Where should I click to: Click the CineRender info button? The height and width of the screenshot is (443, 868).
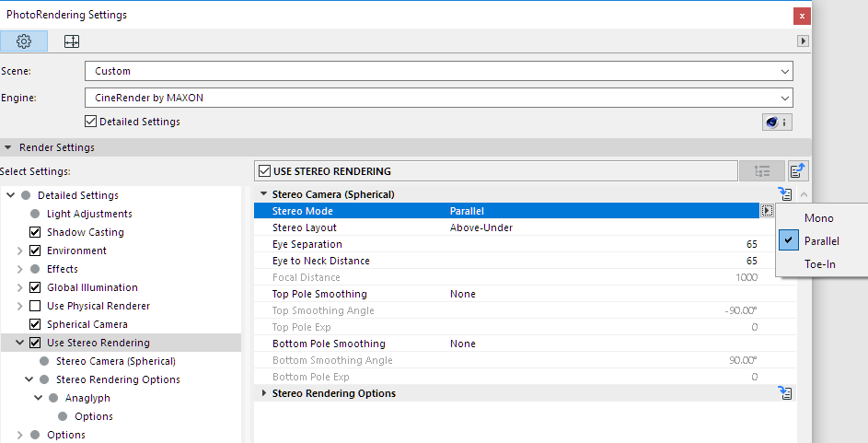777,122
